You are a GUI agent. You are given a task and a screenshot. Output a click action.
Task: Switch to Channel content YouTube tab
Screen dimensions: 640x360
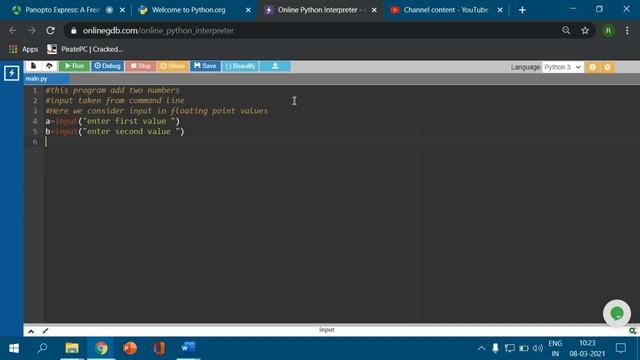[445, 10]
